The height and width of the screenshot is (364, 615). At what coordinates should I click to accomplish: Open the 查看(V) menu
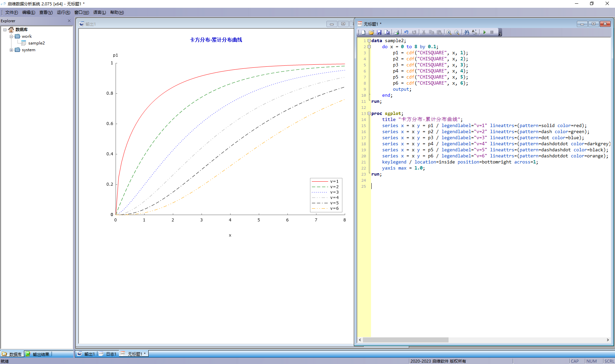click(46, 12)
